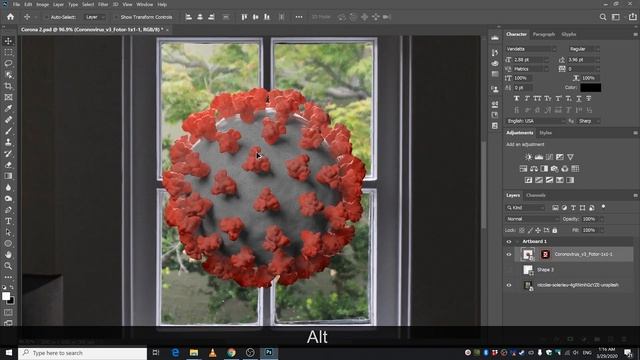640x360 pixels.
Task: Open the File menu
Action: (x=16, y=4)
